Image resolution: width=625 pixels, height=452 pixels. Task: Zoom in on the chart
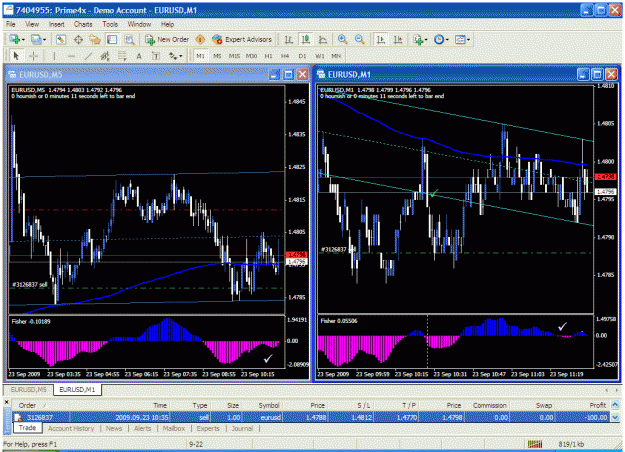342,39
